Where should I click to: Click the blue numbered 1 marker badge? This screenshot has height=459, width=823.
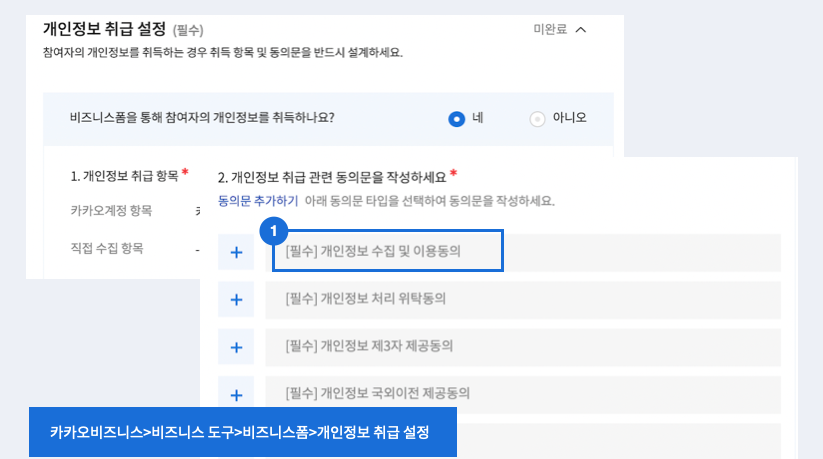(x=273, y=231)
